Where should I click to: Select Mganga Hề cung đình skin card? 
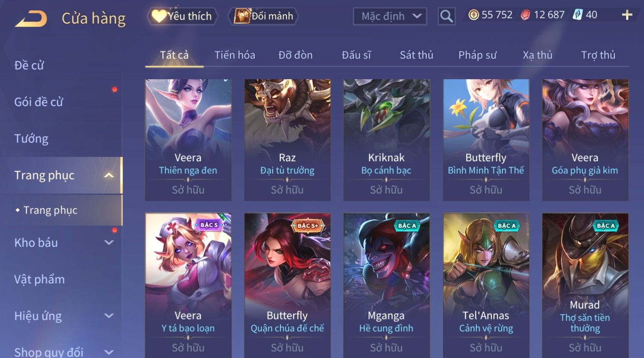click(386, 285)
